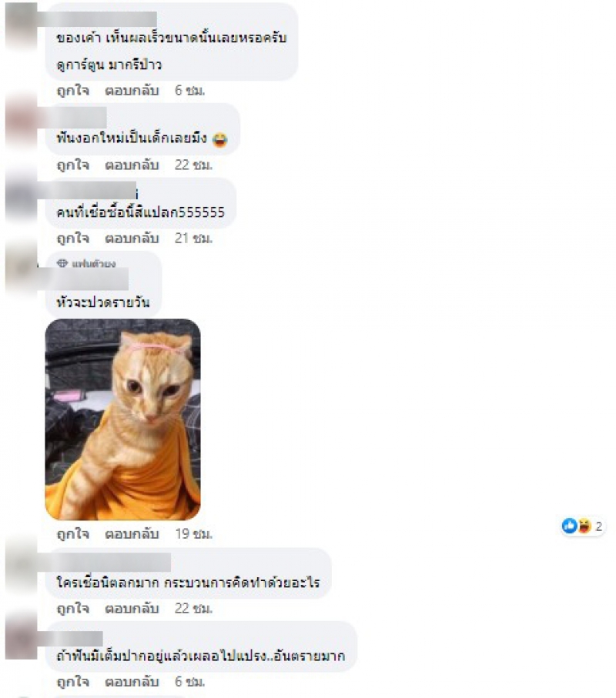Like the 'ฟันงอกใหม่เป็นเด็ก' comment

pos(73,165)
